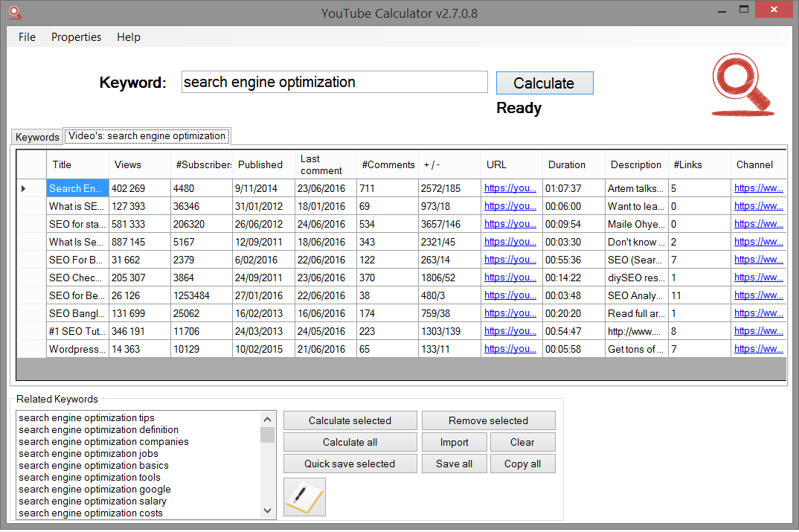Click Calculate selected button

coord(350,421)
